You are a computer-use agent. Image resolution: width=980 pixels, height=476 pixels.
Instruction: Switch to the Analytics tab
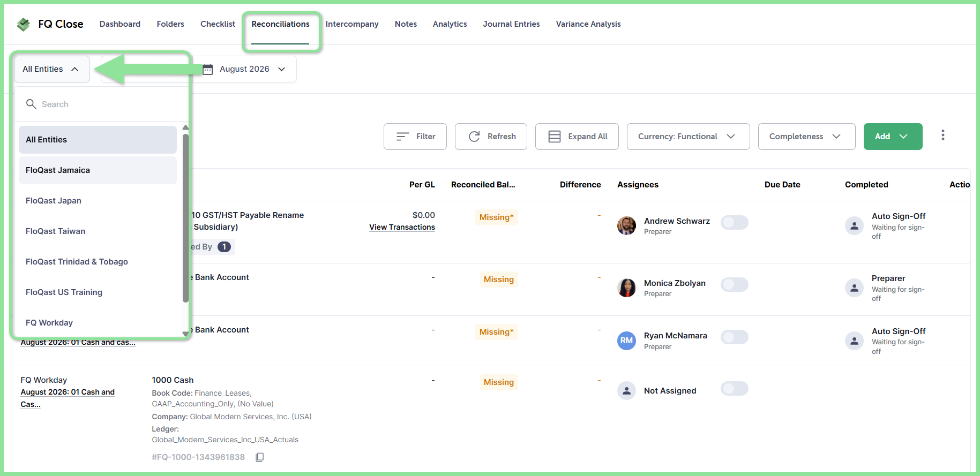tap(450, 24)
